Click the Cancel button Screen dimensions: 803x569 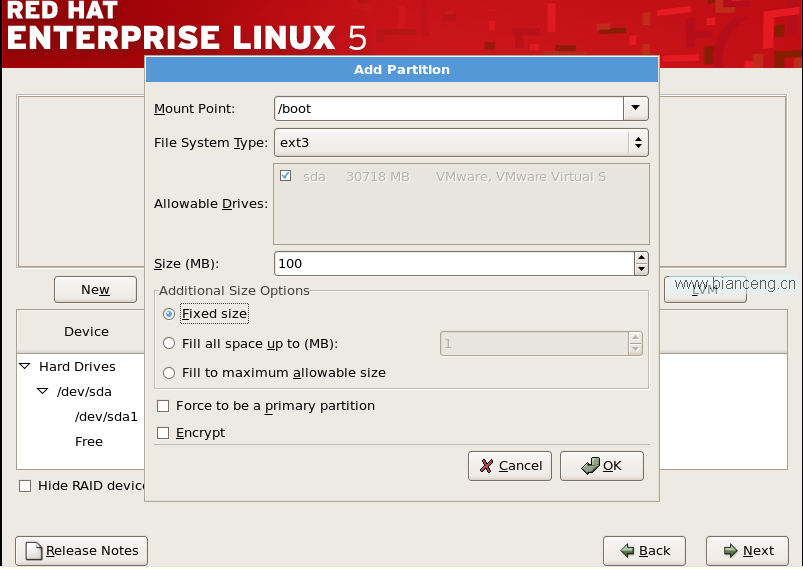click(x=510, y=466)
